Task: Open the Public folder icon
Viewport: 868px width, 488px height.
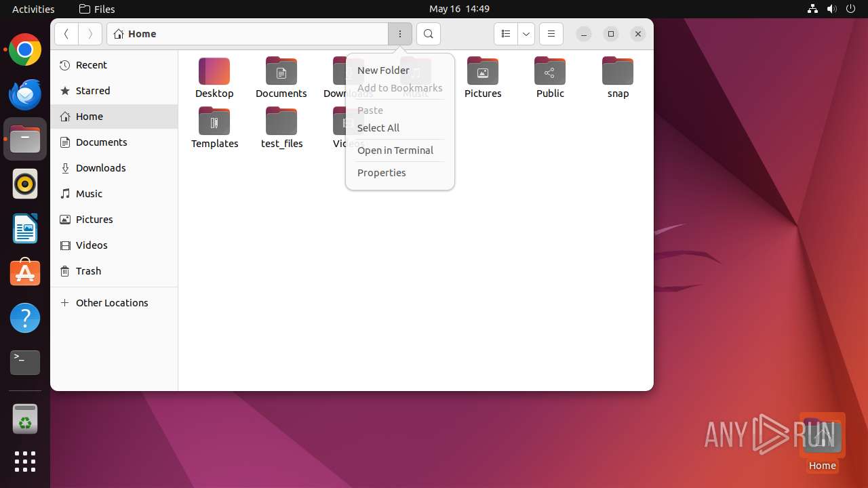Action: (x=550, y=71)
